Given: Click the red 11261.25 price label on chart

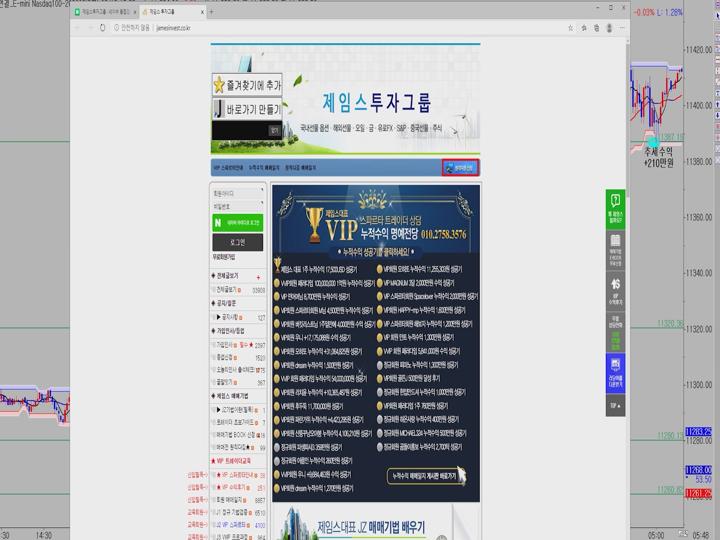Looking at the screenshot, I should (x=698, y=494).
